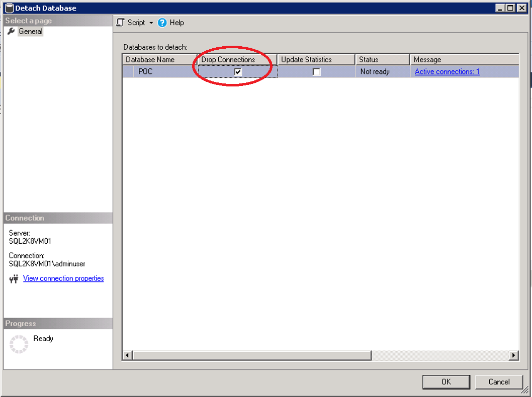Click the horizontal scrollbar right arrow
The width and height of the screenshot is (532, 397).
tap(514, 355)
